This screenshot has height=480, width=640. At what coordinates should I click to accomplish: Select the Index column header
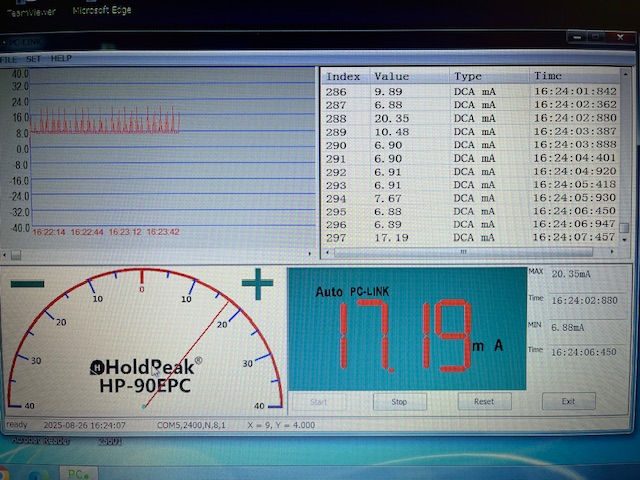pos(345,76)
